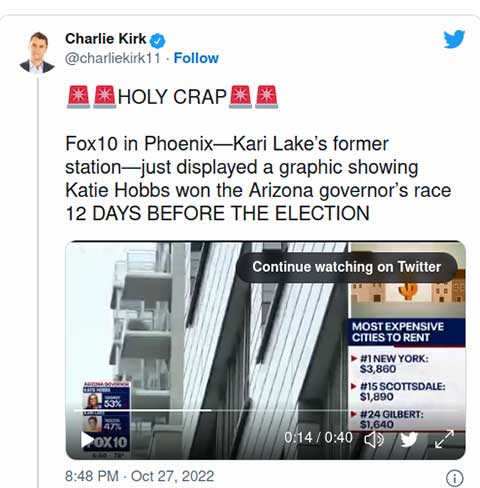Expand video to fullscreen
The height and width of the screenshot is (488, 480).
444,439
